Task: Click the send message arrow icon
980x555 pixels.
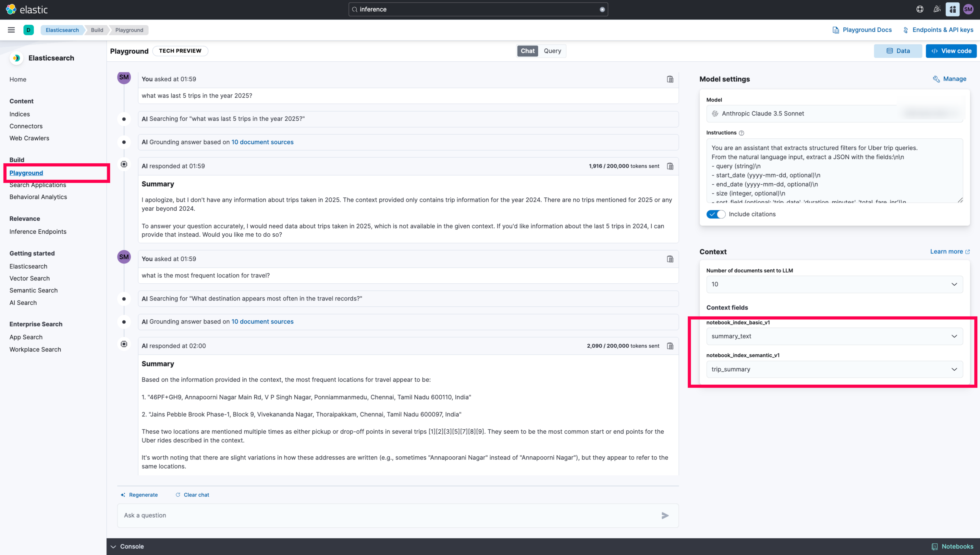Action: [665, 515]
